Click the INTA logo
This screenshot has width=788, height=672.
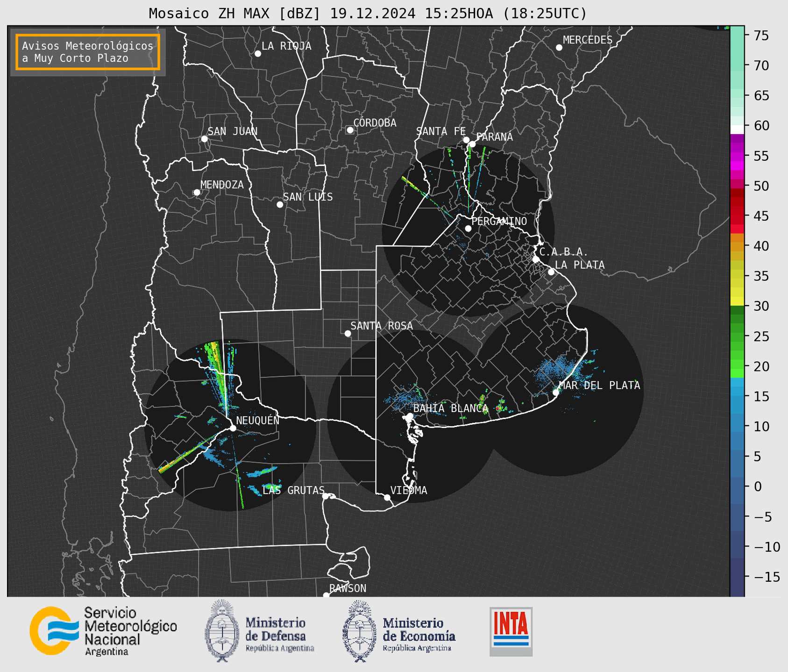pyautogui.click(x=511, y=631)
